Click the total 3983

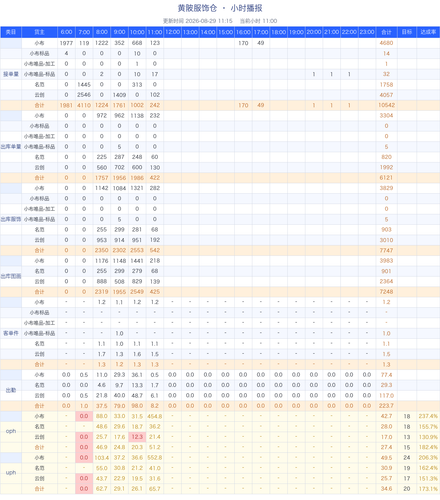[386, 261]
